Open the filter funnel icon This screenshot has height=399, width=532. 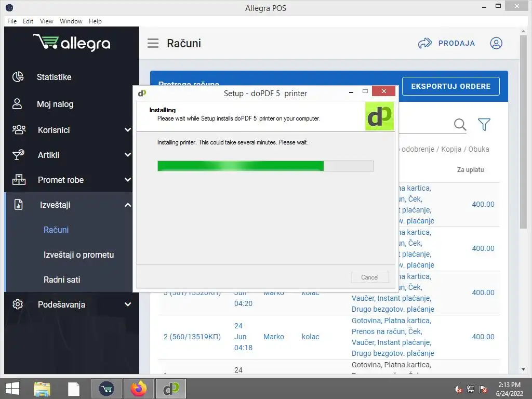click(484, 125)
